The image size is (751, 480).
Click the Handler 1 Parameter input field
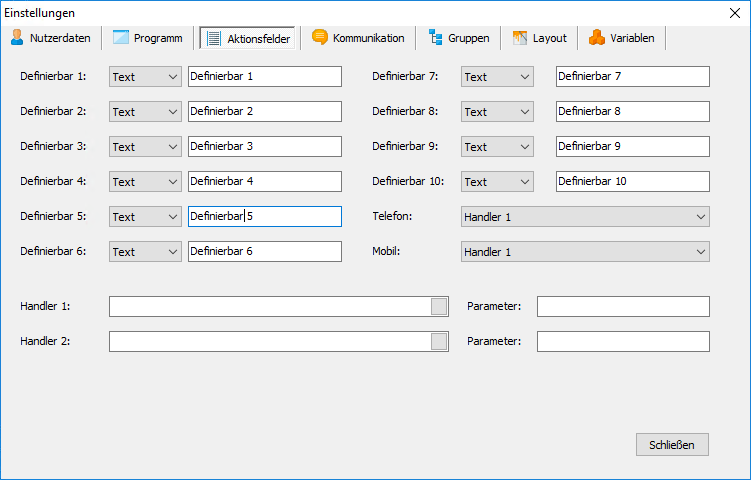click(x=623, y=307)
